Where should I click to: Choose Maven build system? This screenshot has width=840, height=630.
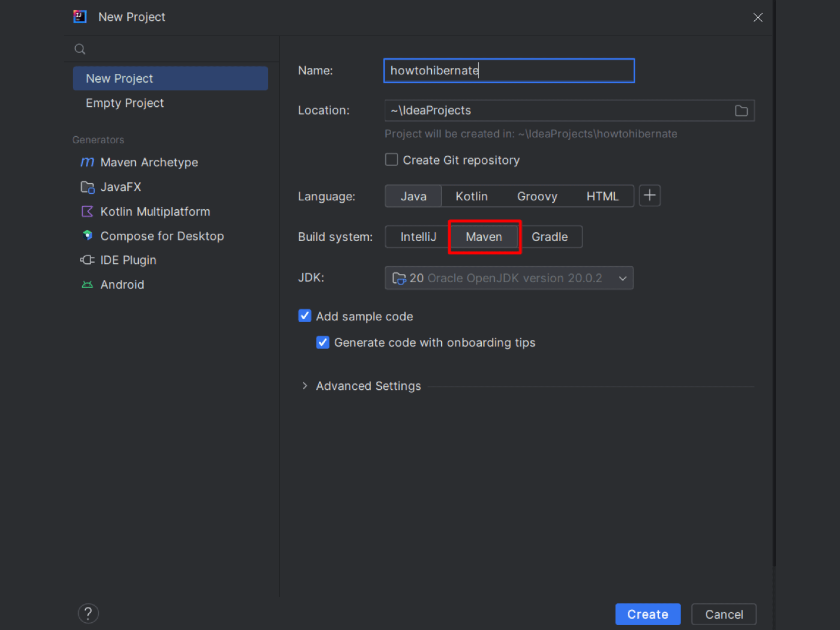(484, 237)
